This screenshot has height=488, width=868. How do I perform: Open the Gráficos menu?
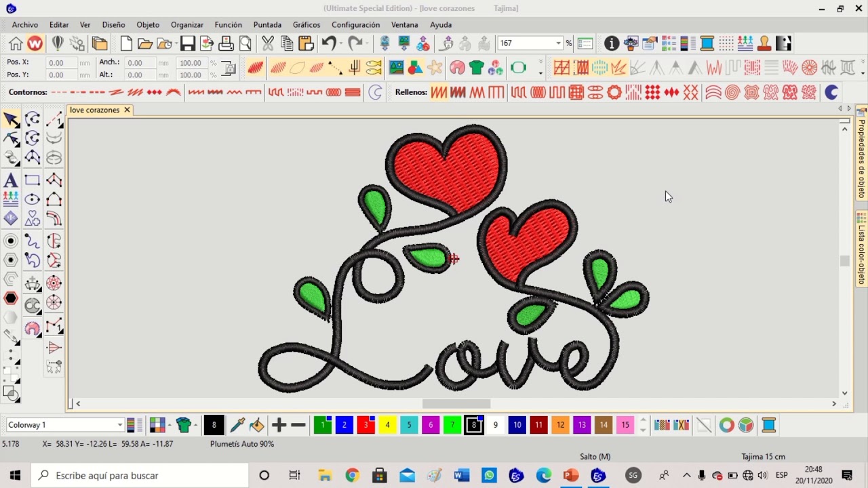[x=307, y=24]
